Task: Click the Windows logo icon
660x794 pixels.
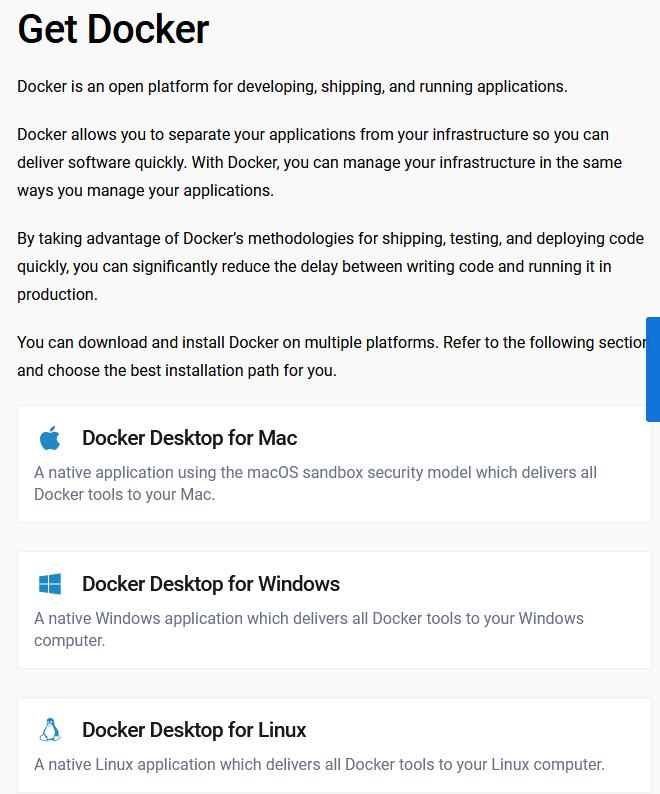Action: point(50,584)
